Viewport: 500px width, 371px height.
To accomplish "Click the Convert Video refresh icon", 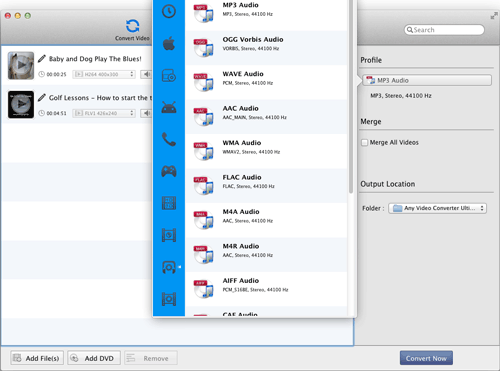I will (x=132, y=26).
